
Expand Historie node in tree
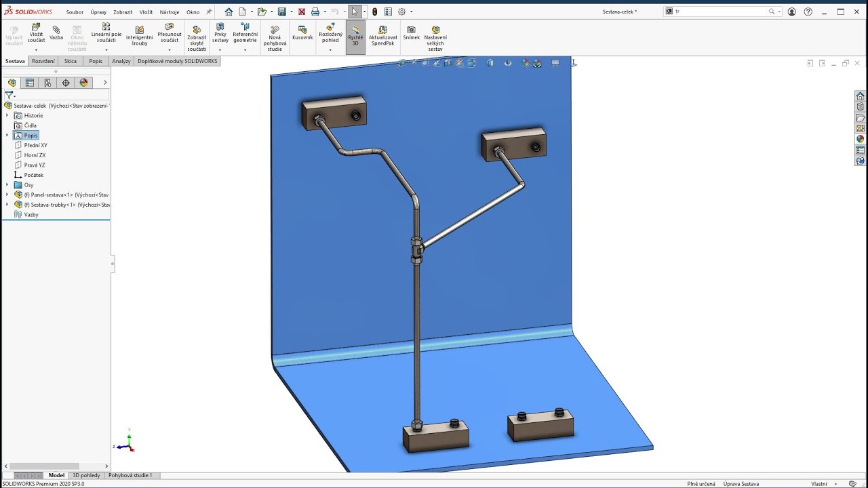click(x=7, y=115)
